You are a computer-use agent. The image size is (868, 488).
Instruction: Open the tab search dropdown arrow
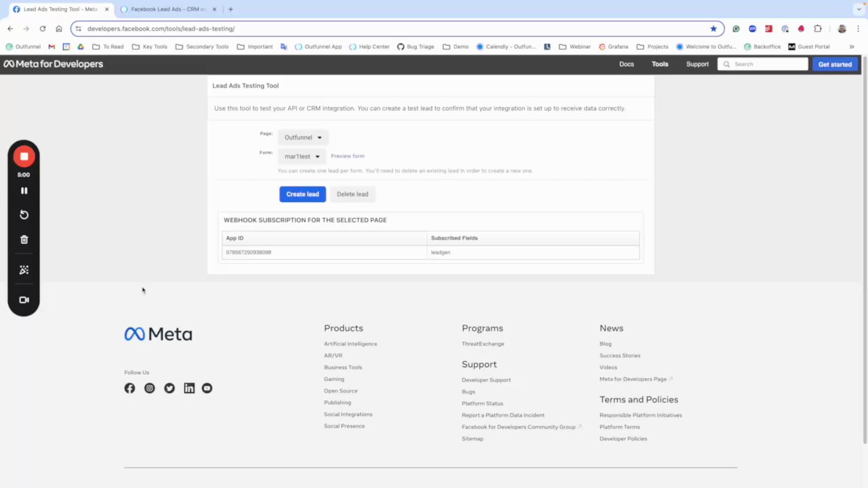[859, 9]
